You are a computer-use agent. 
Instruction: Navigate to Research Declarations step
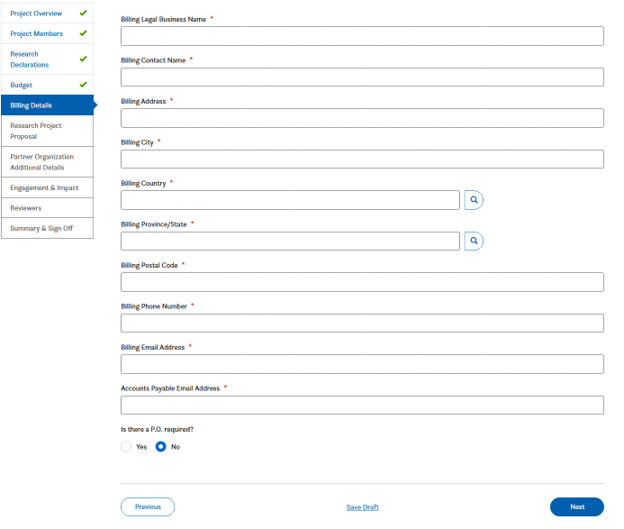[47, 59]
